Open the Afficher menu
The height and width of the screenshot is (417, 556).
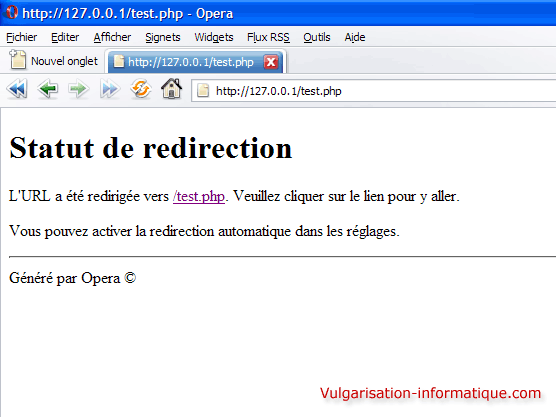[112, 37]
